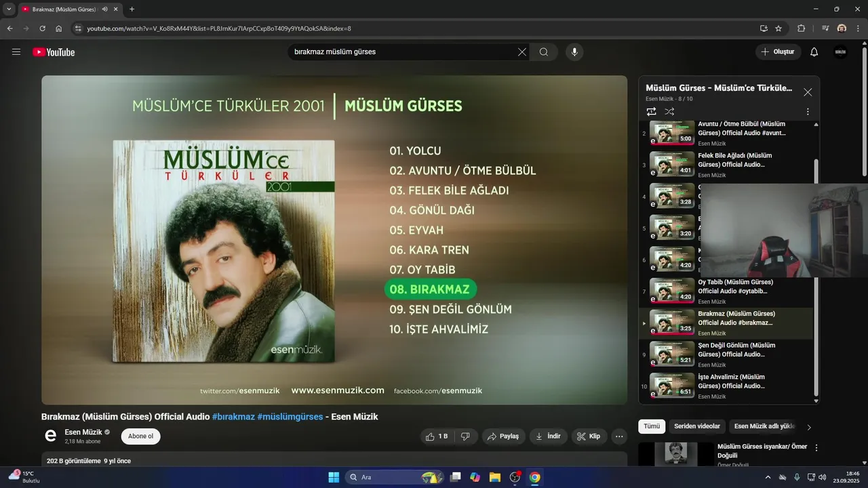The image size is (868, 488).
Task: Open the new tab plus button
Action: tap(132, 9)
